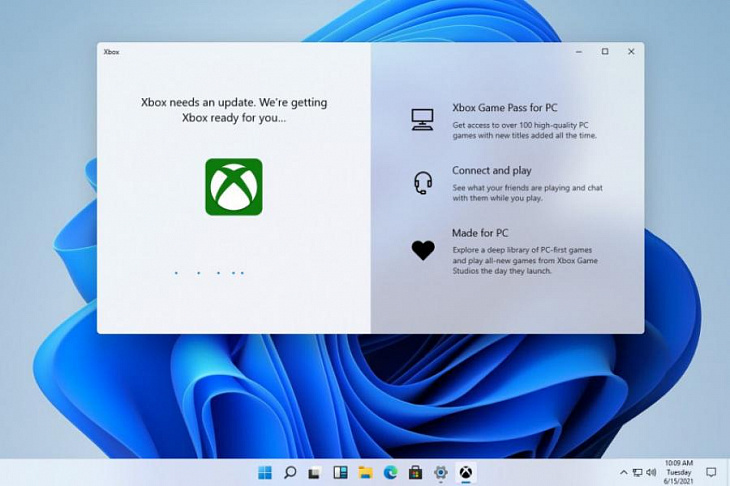Open Task View in the taskbar
The image size is (730, 486).
coord(315,473)
